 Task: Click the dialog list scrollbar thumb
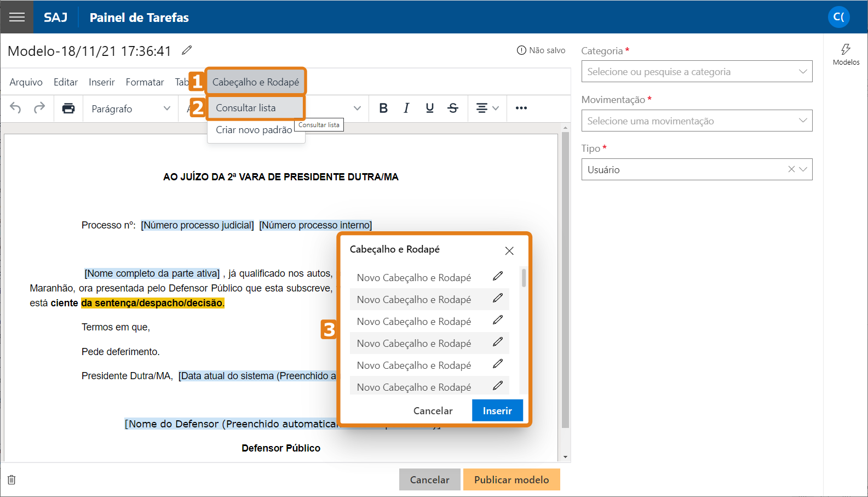click(524, 277)
